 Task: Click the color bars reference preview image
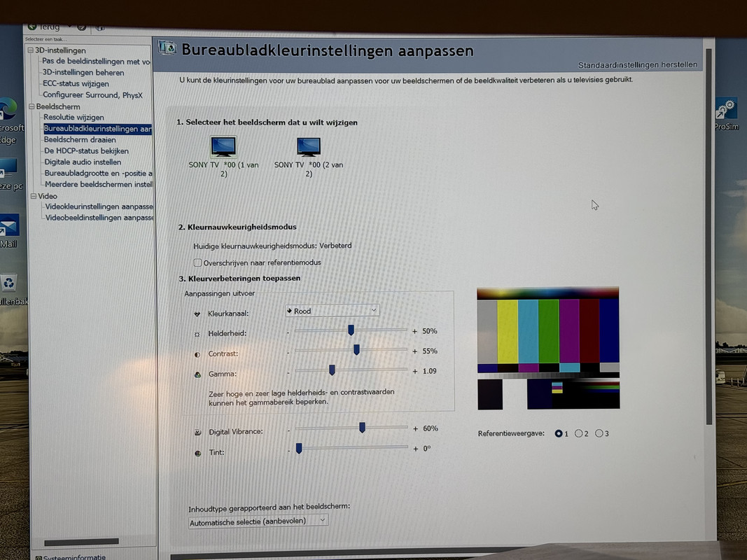coord(548,348)
